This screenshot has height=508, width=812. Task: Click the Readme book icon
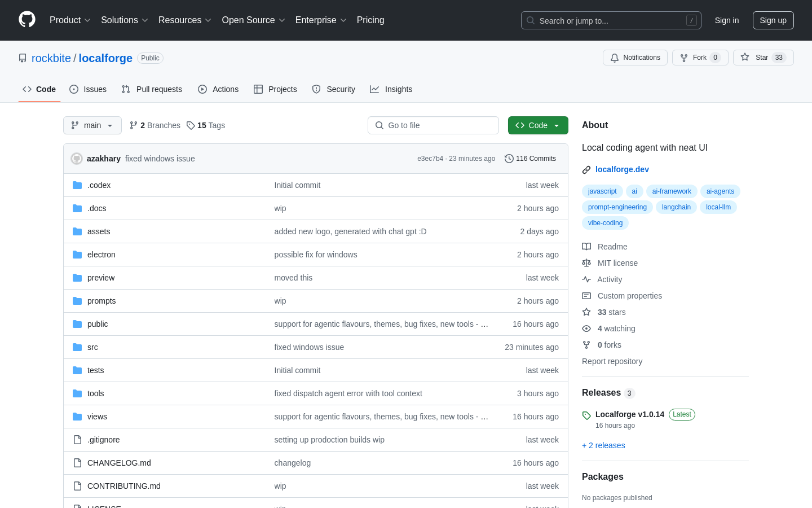click(x=586, y=247)
